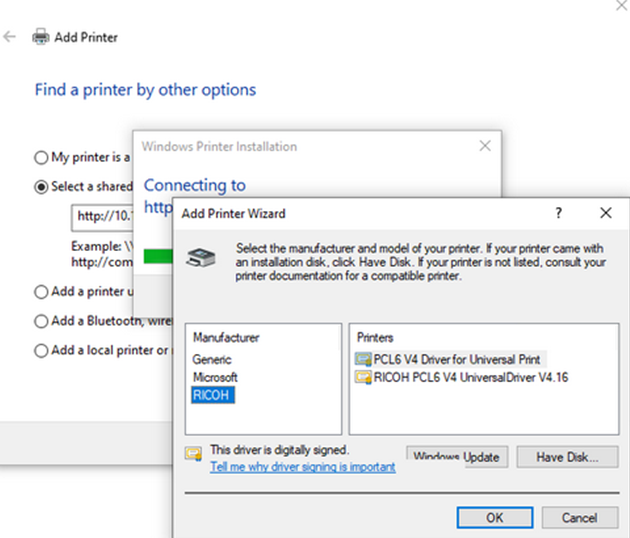Select RICOH in the Manufacturer list
The width and height of the screenshot is (630, 538).
[210, 395]
